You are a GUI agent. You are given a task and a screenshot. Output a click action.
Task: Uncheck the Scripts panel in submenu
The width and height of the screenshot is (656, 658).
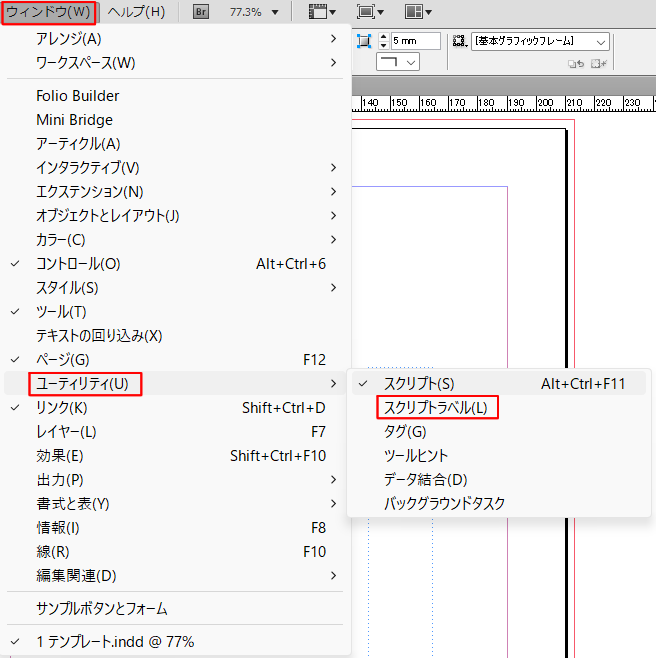click(418, 383)
